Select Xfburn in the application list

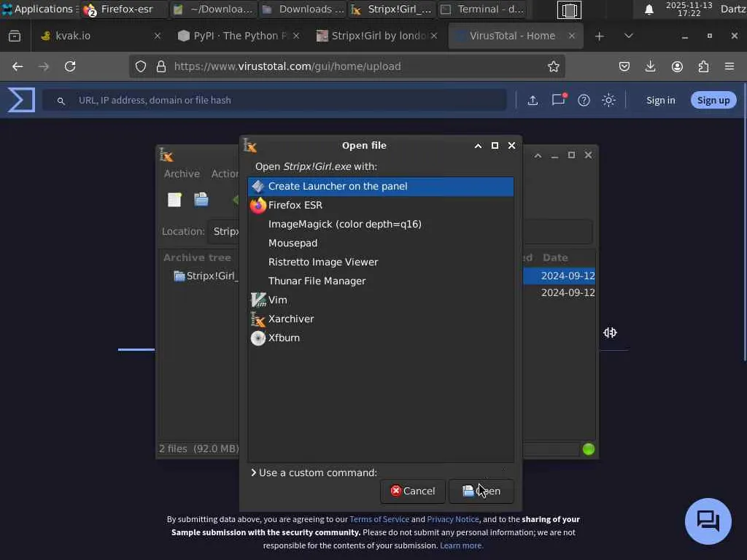pos(381,338)
